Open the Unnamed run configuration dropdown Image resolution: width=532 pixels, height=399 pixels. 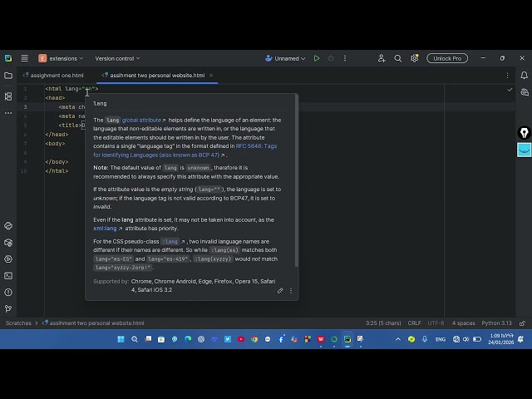(285, 58)
